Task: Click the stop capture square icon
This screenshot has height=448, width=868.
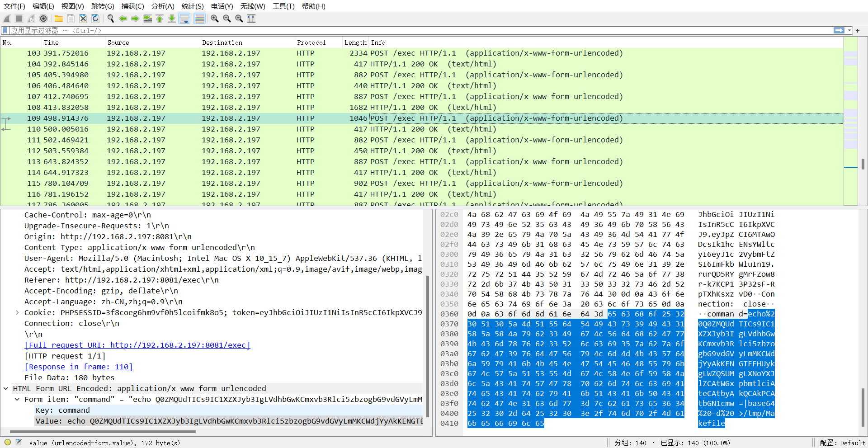Action: (19, 19)
